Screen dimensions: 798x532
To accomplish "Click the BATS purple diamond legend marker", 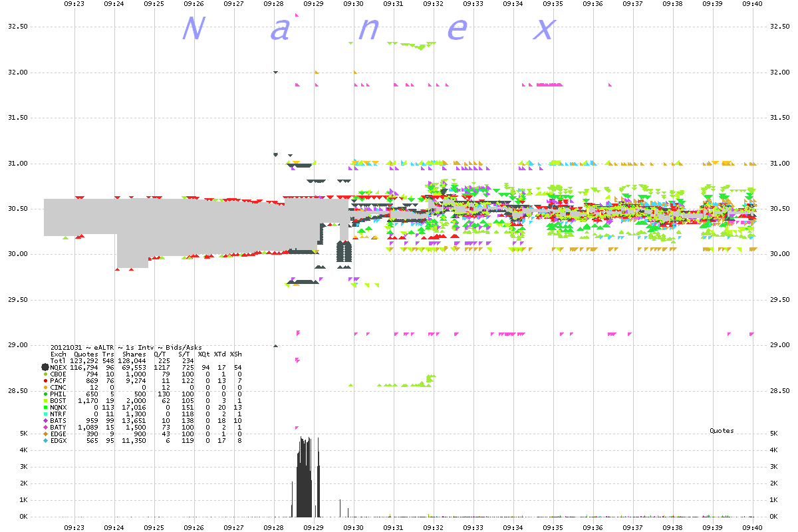I will [x=45, y=421].
